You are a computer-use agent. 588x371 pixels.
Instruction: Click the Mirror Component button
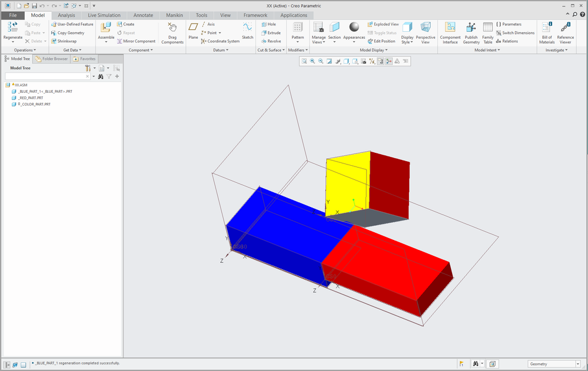(136, 41)
